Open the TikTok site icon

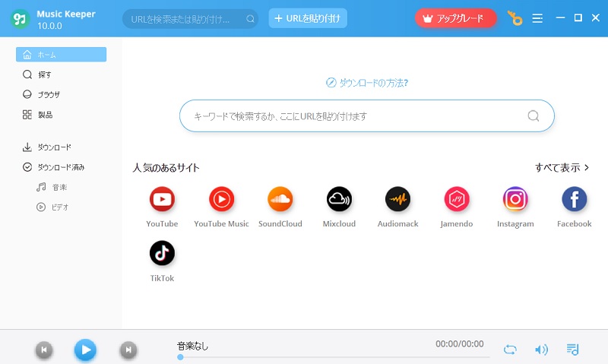coord(162,253)
